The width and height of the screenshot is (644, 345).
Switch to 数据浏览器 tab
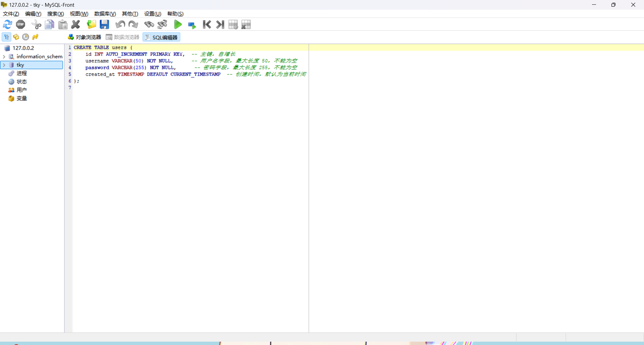click(122, 37)
